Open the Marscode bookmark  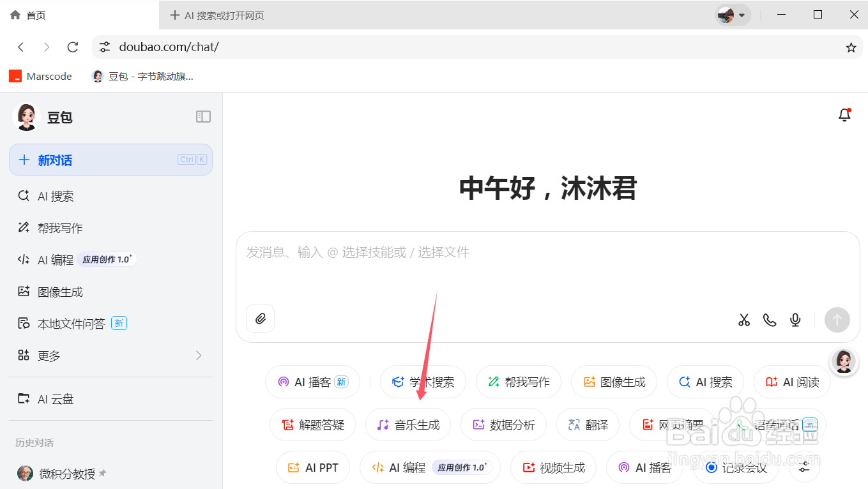pyautogui.click(x=41, y=76)
